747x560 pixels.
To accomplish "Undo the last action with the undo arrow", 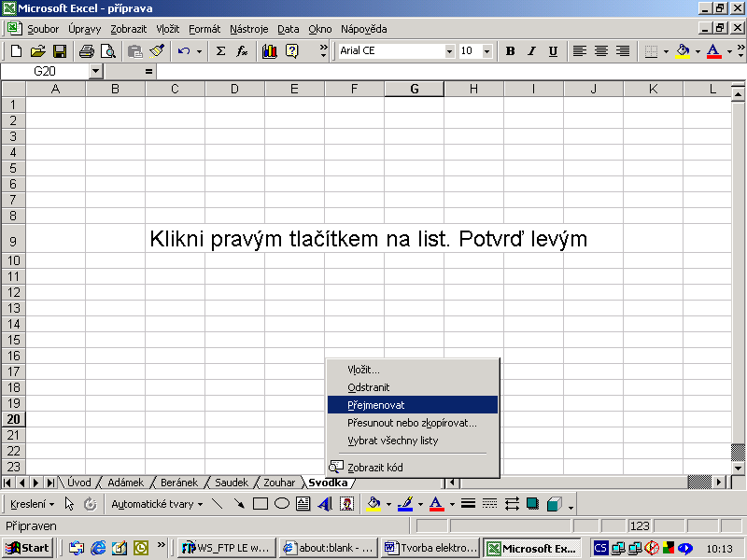I will [184, 51].
